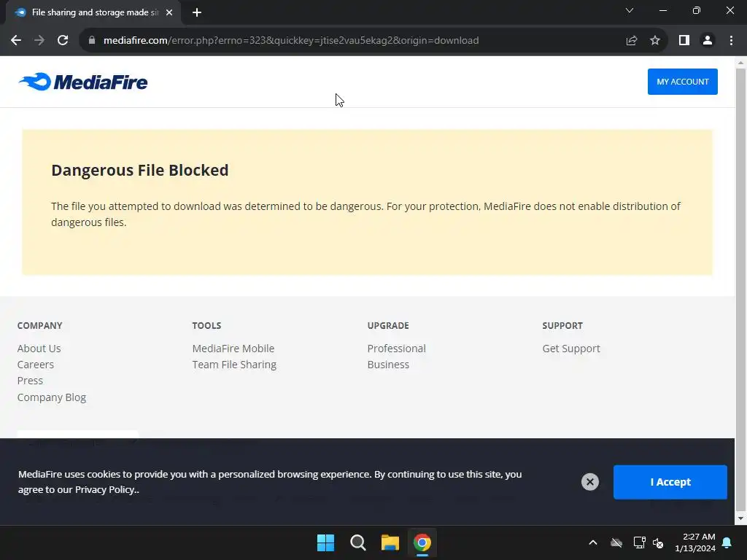The height and width of the screenshot is (560, 747).
Task: Open the notifications bell icon
Action: (x=727, y=542)
